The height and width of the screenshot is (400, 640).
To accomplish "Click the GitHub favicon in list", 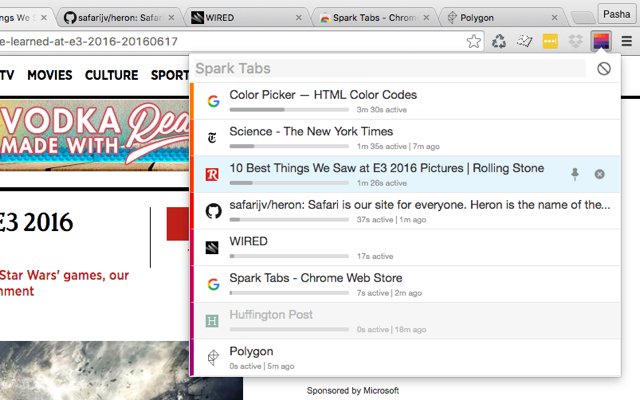I will [x=213, y=211].
